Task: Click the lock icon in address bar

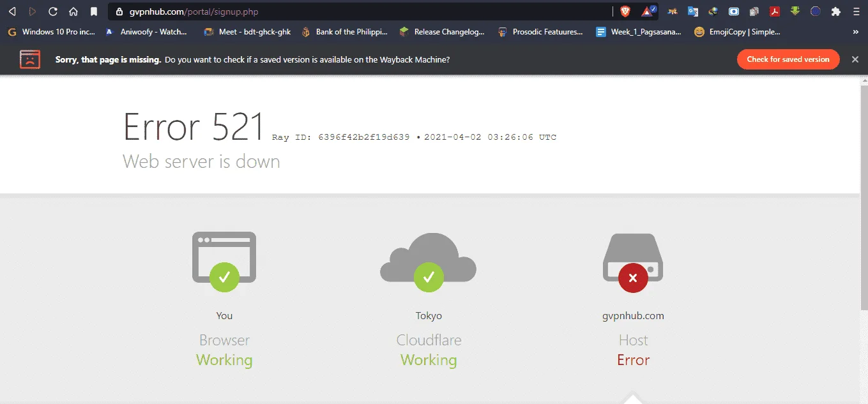Action: click(119, 11)
